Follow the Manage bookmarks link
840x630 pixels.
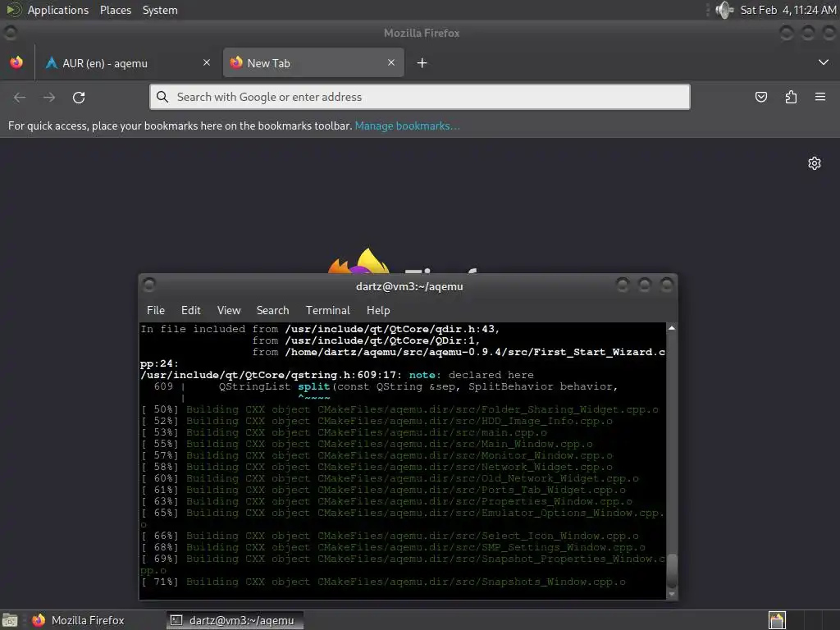click(x=407, y=126)
